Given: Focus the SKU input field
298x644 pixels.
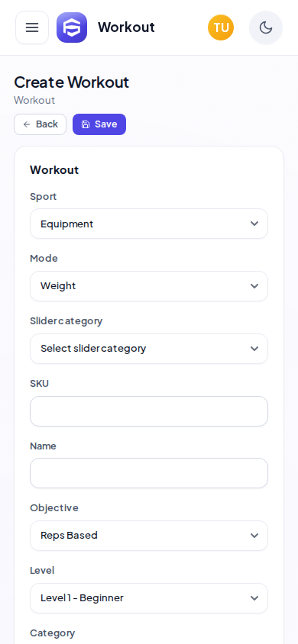Looking at the screenshot, I should point(149,411).
